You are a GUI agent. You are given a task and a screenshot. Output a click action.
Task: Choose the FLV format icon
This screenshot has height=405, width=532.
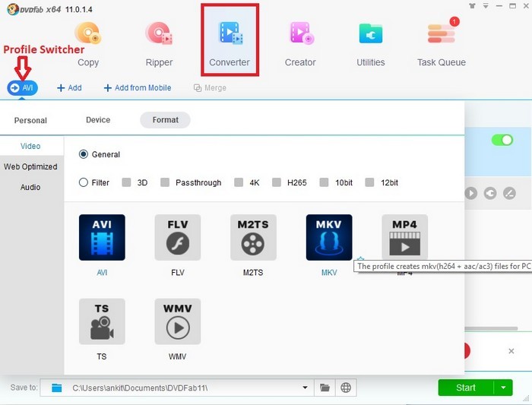(178, 237)
